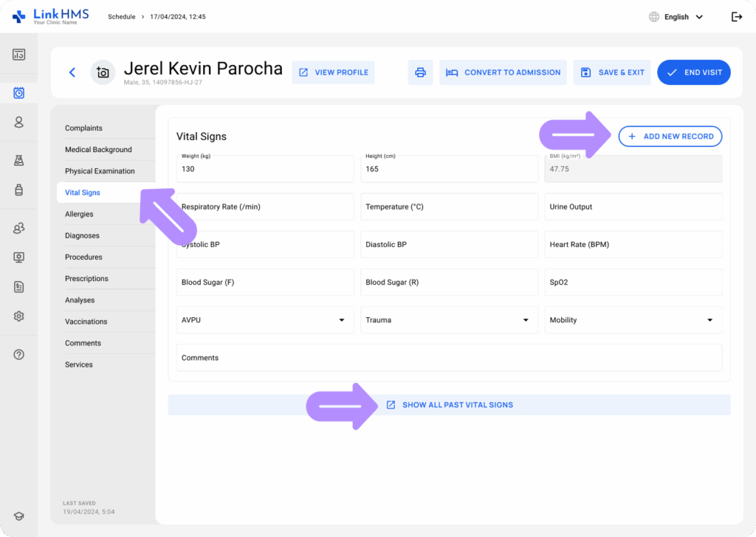This screenshot has height=537, width=756.
Task: Open the Mobility dropdown
Action: pos(633,320)
